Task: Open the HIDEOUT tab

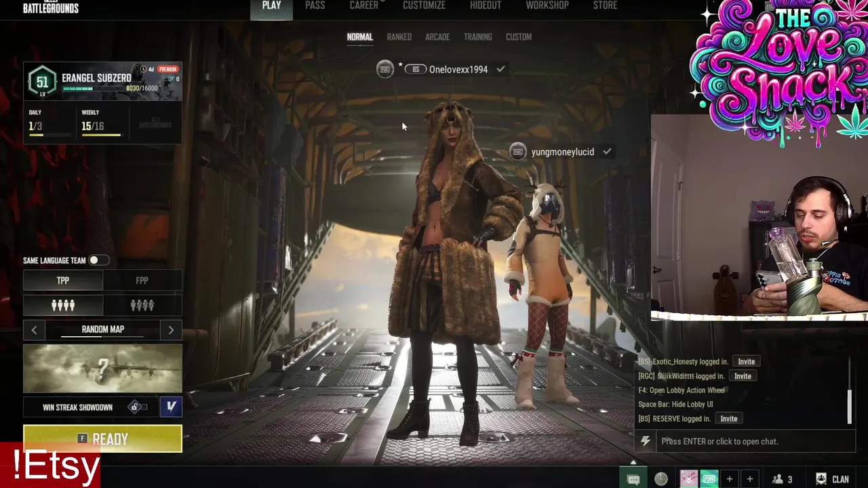Action: [486, 5]
